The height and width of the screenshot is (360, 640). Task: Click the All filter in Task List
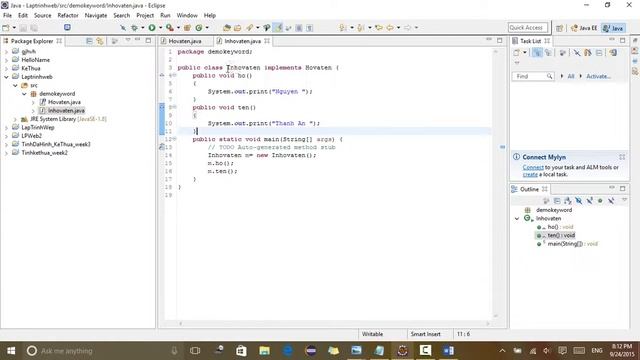coord(571,76)
